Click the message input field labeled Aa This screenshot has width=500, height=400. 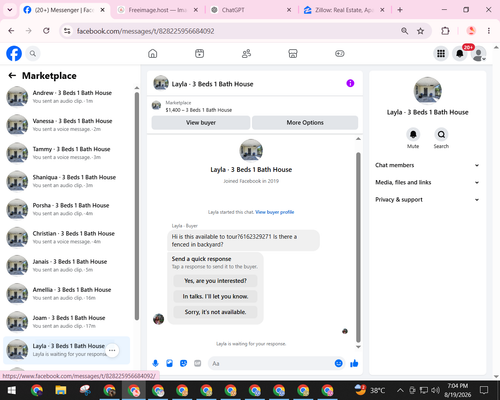pyautogui.click(x=272, y=363)
